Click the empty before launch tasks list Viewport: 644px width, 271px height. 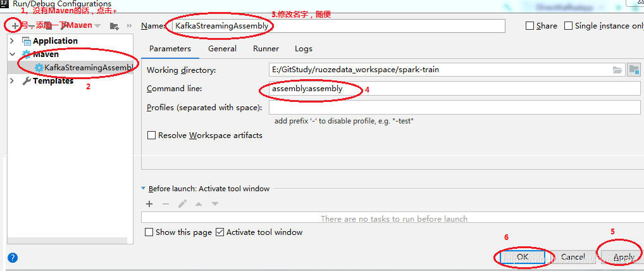(394, 218)
